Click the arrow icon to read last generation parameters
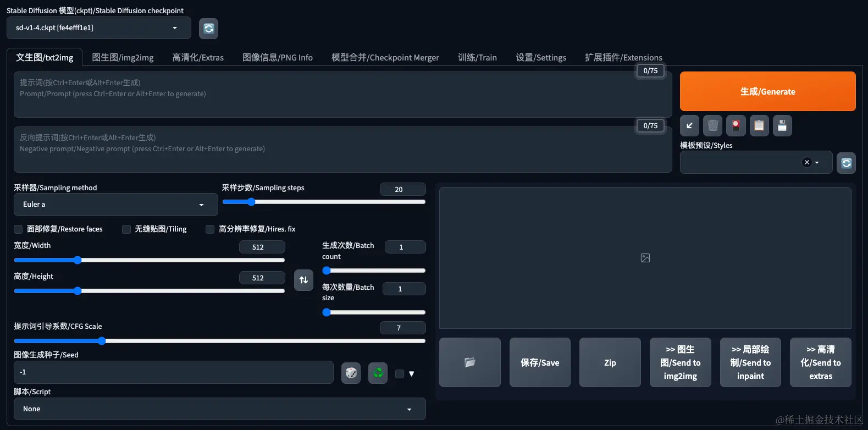Image resolution: width=868 pixels, height=430 pixels. tap(689, 126)
